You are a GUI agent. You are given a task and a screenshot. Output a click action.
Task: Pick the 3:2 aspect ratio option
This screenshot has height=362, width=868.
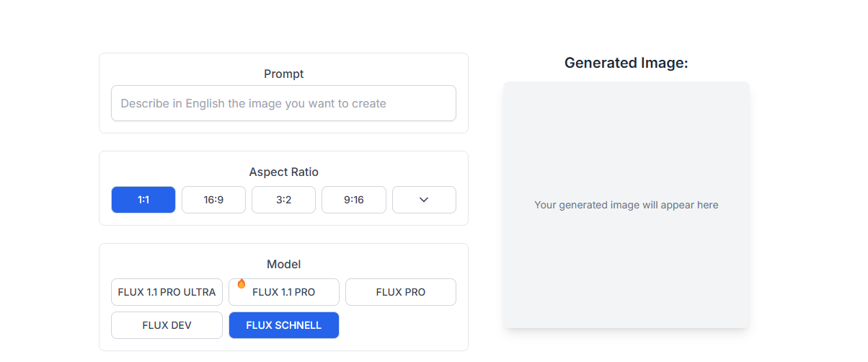tap(283, 200)
